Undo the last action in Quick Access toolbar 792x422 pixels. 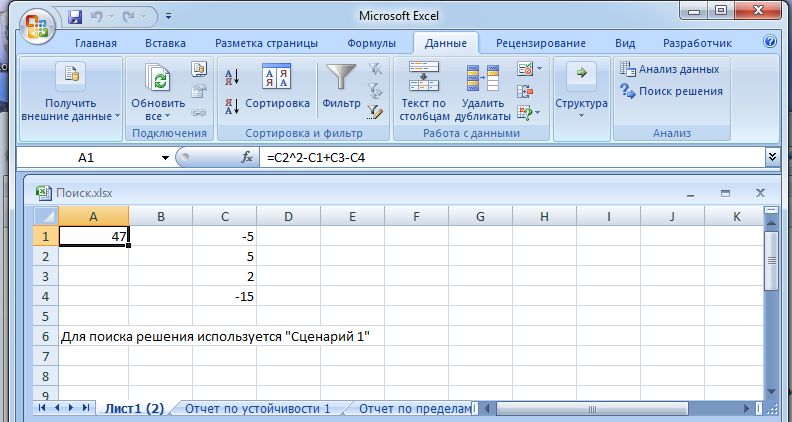[x=96, y=17]
